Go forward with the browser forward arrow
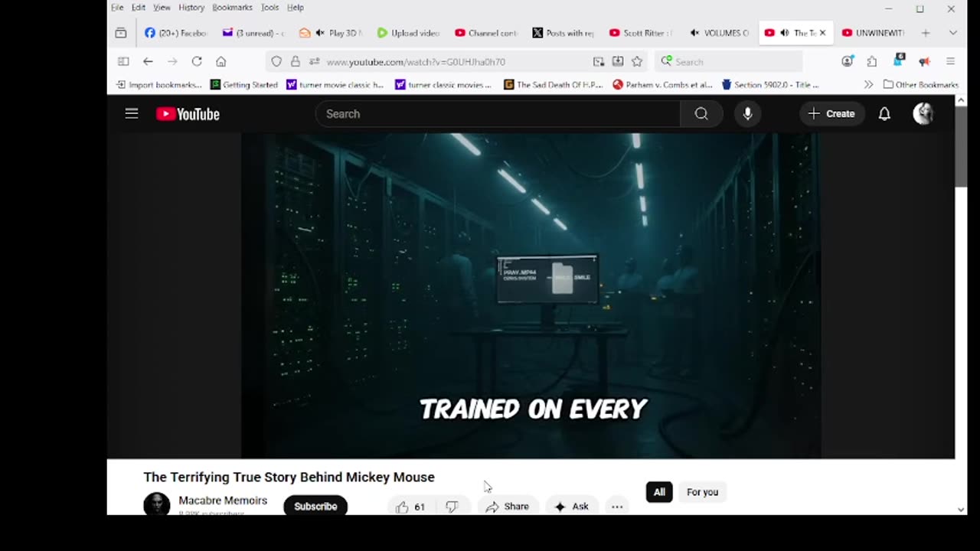 pyautogui.click(x=172, y=61)
